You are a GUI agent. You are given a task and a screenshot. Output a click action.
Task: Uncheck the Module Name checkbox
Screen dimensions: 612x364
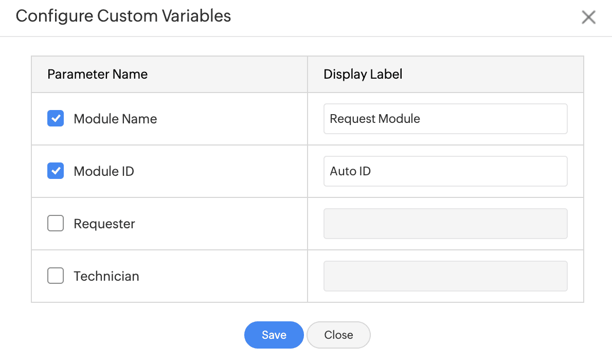[x=56, y=119]
